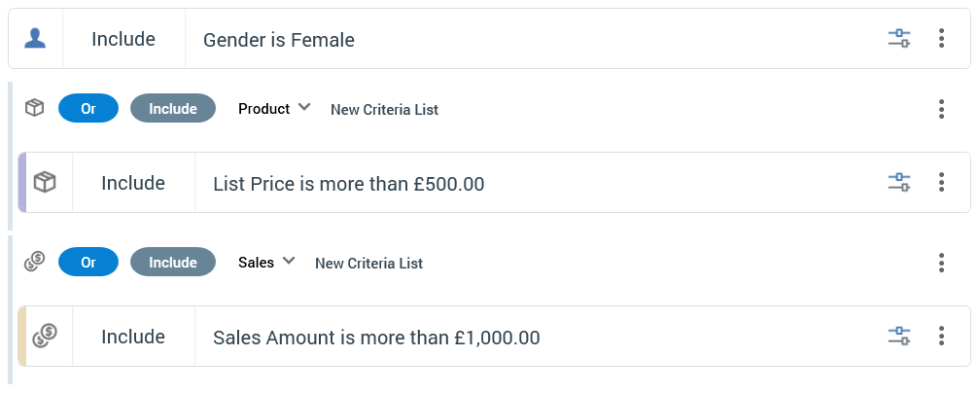Select the Sales Amount is more than £1,000.00 text
Viewport: 980px width, 393px height.
pos(376,338)
